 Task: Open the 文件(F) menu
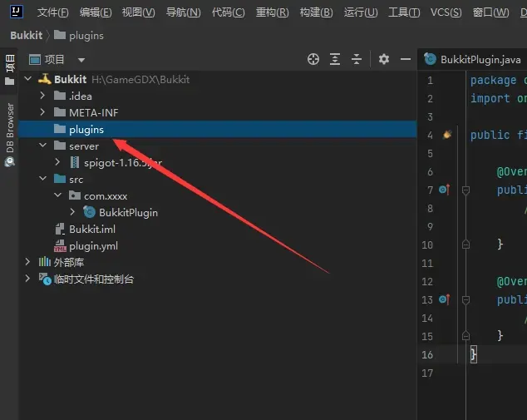tap(52, 12)
